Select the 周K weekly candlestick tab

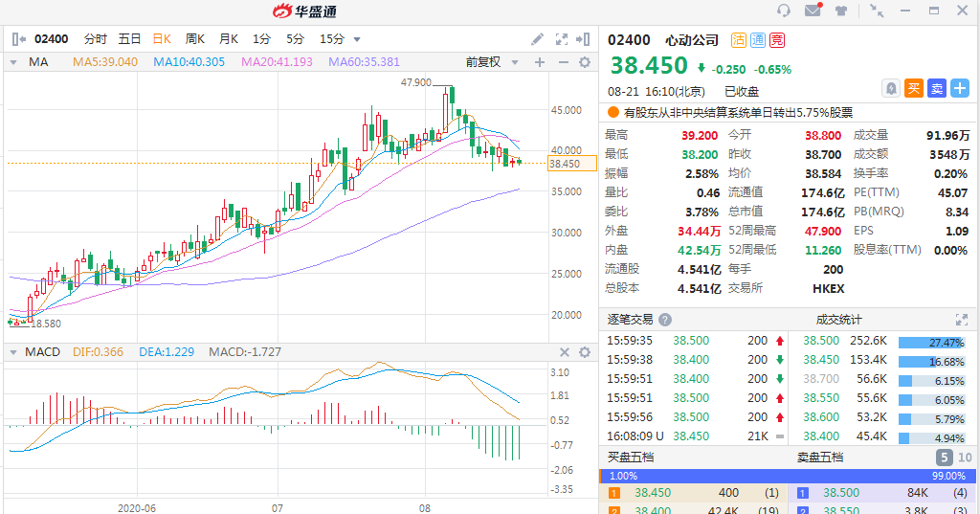pos(195,39)
